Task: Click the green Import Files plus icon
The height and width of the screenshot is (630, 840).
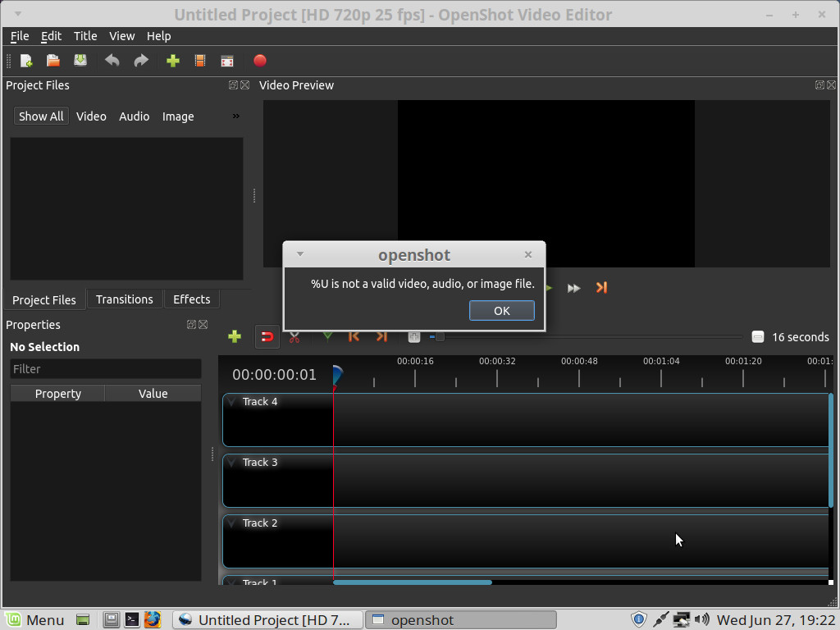Action: (x=173, y=61)
